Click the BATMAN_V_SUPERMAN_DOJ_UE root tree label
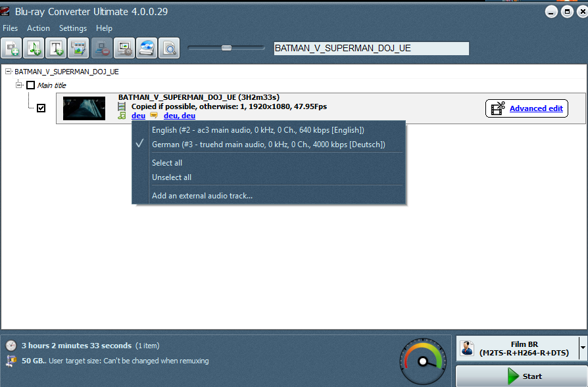The width and height of the screenshot is (588, 387). point(66,72)
